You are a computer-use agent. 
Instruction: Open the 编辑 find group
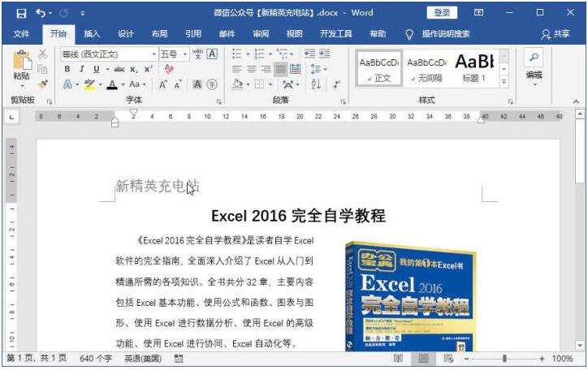pyautogui.click(x=534, y=68)
